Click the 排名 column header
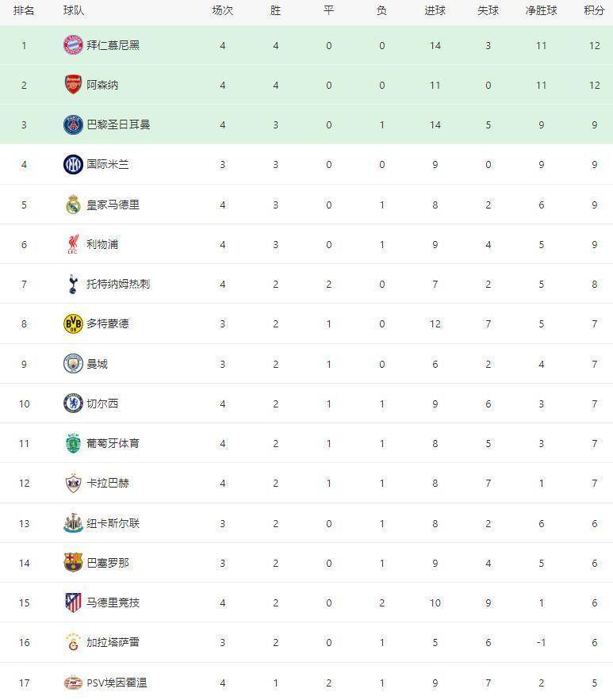Screen dimensions: 613x700 click(24, 11)
